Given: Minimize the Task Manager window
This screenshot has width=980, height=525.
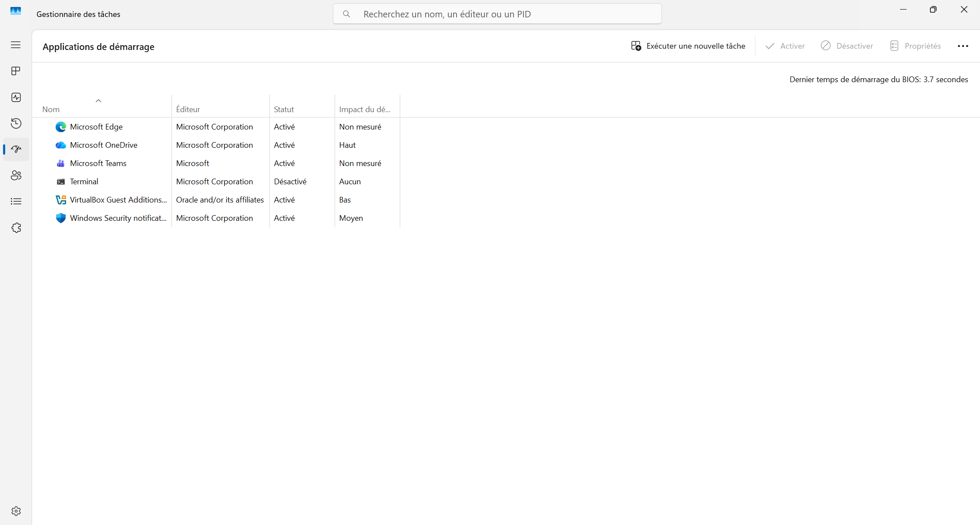Looking at the screenshot, I should click(x=903, y=10).
